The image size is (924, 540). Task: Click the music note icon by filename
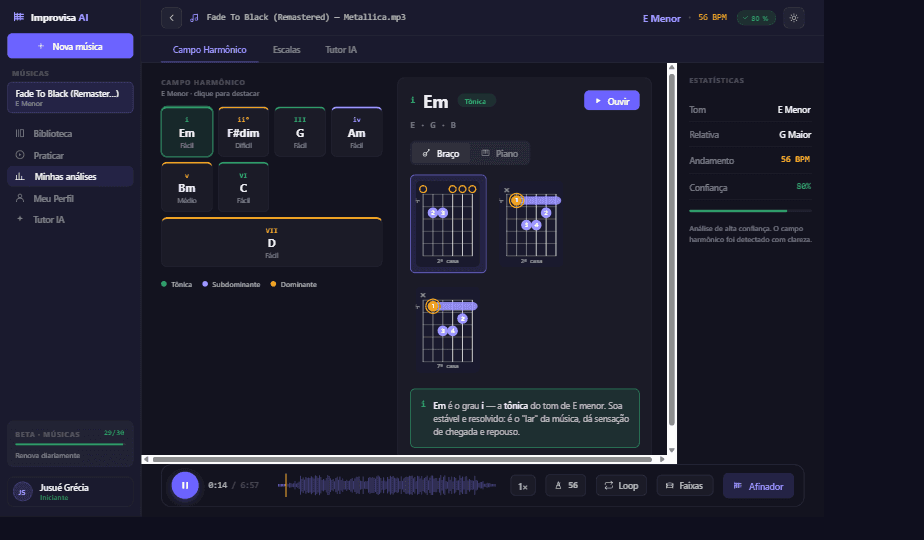(x=194, y=18)
